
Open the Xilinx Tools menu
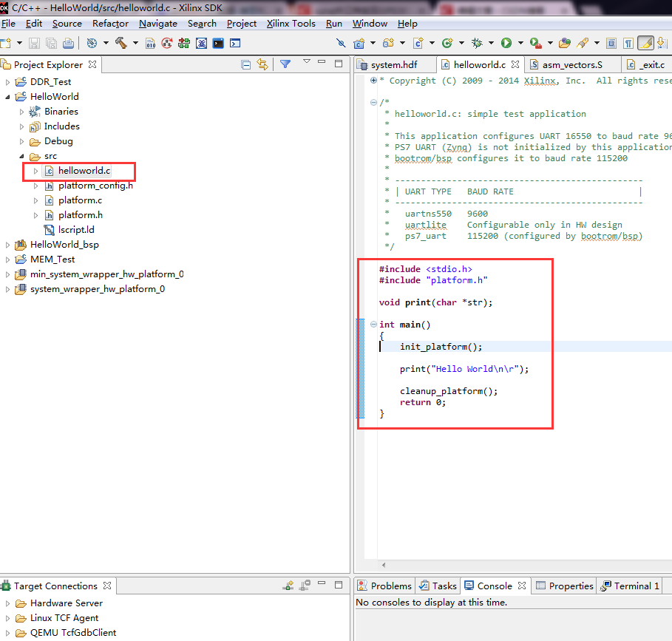(291, 24)
